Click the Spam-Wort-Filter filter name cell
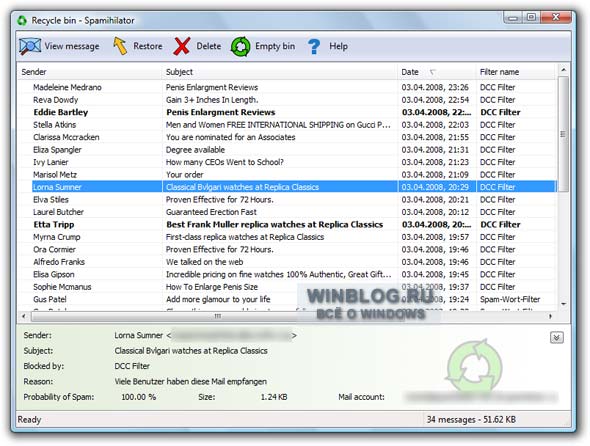Viewport: 590px width, 446px height. click(x=510, y=299)
